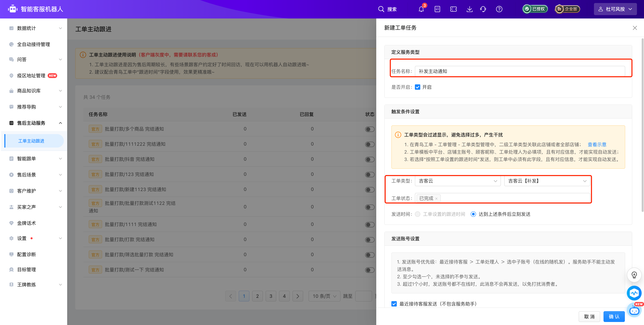Click the 取消 cancel button
Image resolution: width=644 pixels, height=325 pixels.
tap(589, 316)
